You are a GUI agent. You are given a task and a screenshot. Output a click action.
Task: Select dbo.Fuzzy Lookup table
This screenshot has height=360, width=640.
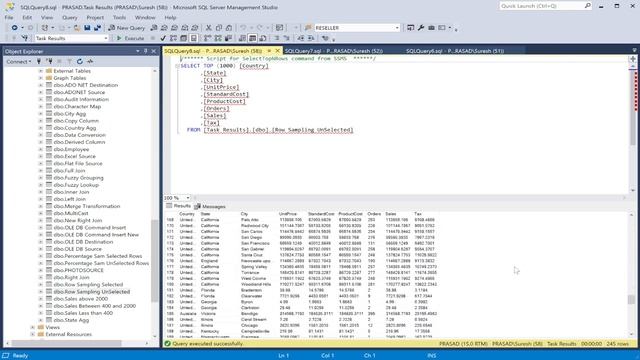pyautogui.click(x=76, y=185)
